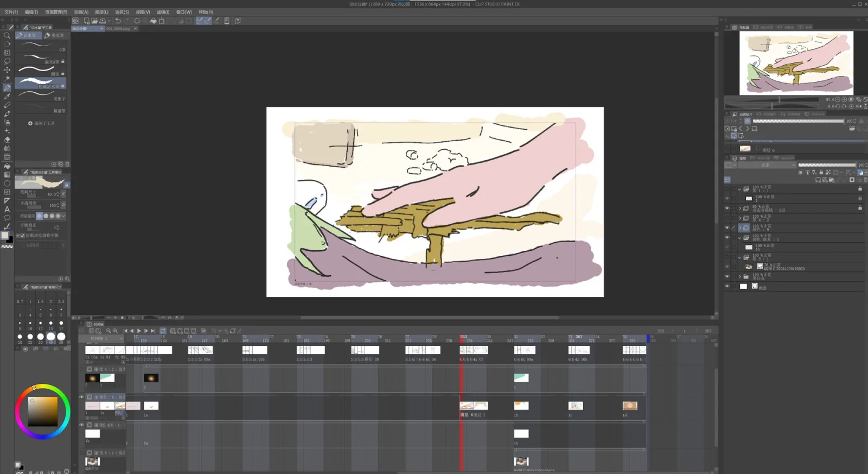Click the Navigator canvas preview thumbnail
Viewport: 868px width, 474px height.
[796, 62]
